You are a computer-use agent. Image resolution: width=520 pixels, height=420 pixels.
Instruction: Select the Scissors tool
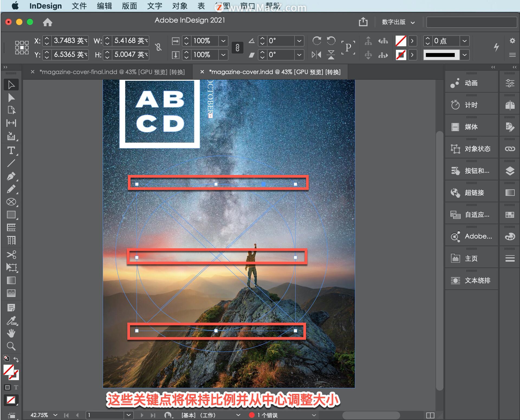point(11,255)
